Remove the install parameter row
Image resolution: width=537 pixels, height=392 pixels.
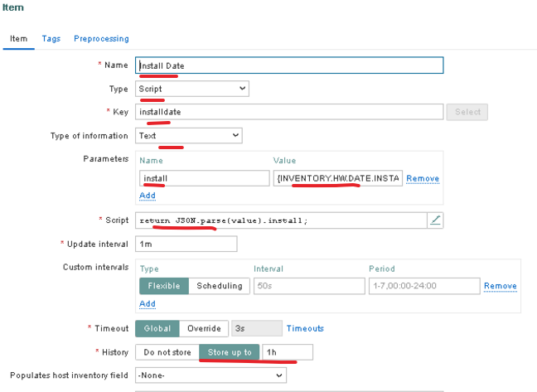coord(423,178)
